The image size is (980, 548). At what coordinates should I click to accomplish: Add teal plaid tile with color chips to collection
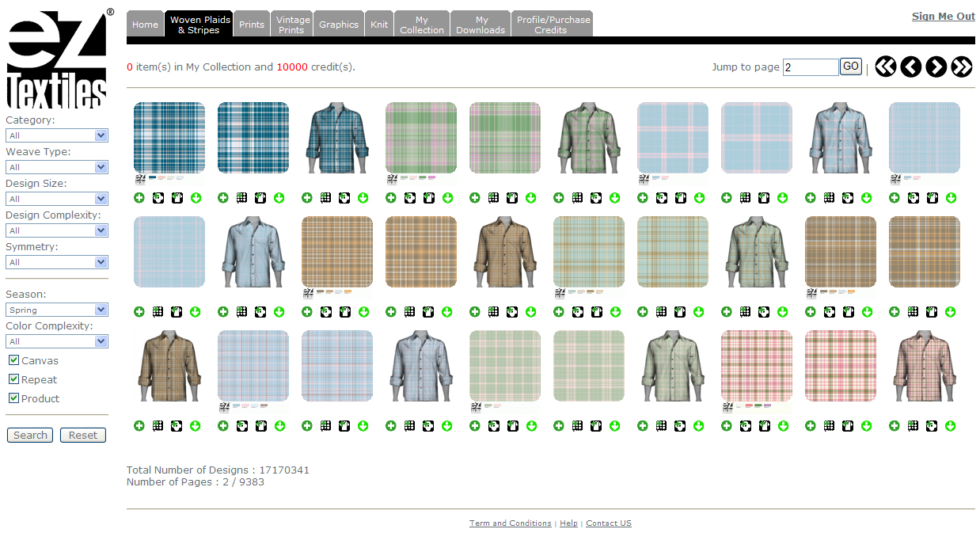139,198
